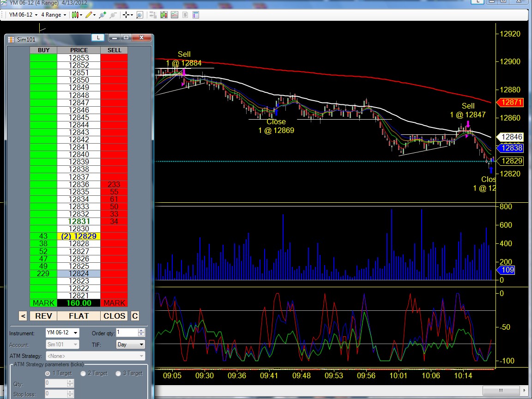Click the 09:41 time axis label

tap(269, 375)
